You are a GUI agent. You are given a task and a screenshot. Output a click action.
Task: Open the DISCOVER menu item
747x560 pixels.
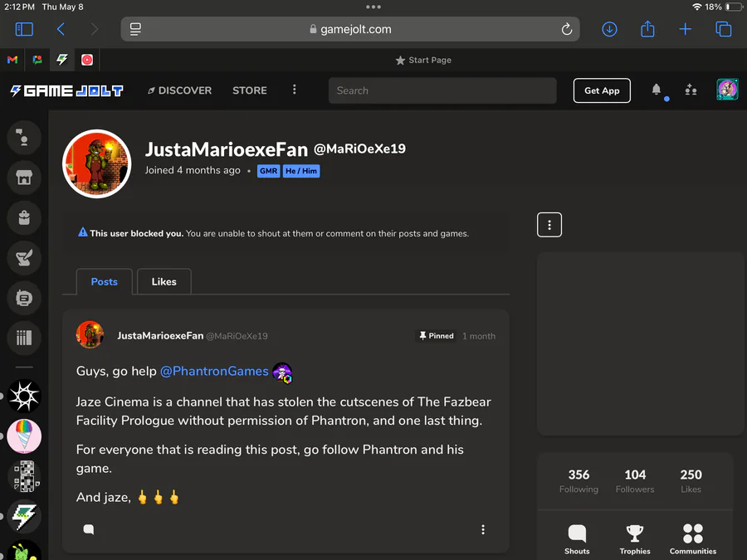[x=179, y=90]
